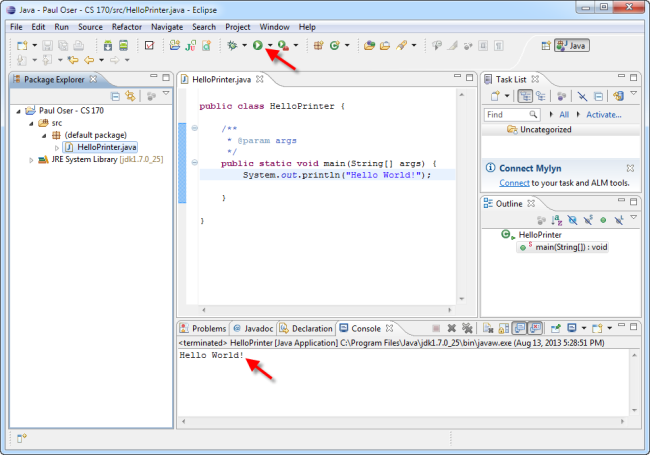The width and height of the screenshot is (650, 455).
Task: Collapse the src folder node
Action: pyautogui.click(x=31, y=123)
